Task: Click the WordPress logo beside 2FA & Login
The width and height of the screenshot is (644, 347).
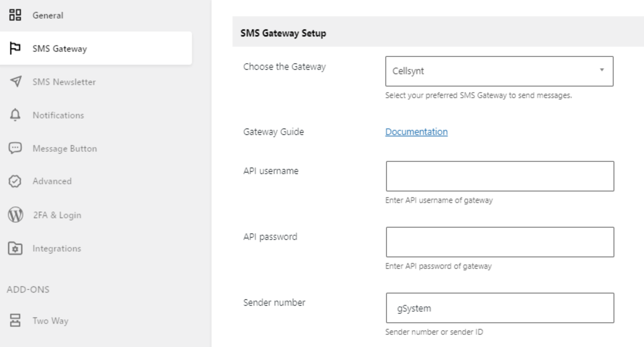Action: point(16,215)
